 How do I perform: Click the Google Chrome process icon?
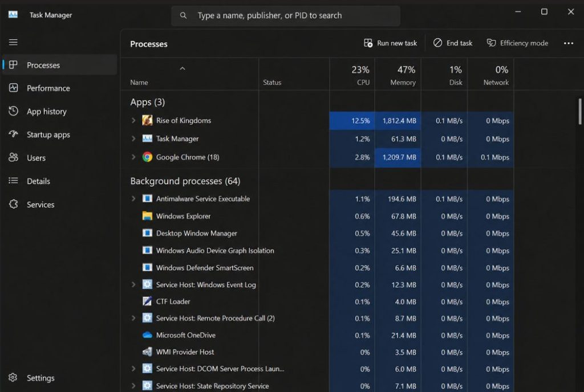tap(147, 157)
